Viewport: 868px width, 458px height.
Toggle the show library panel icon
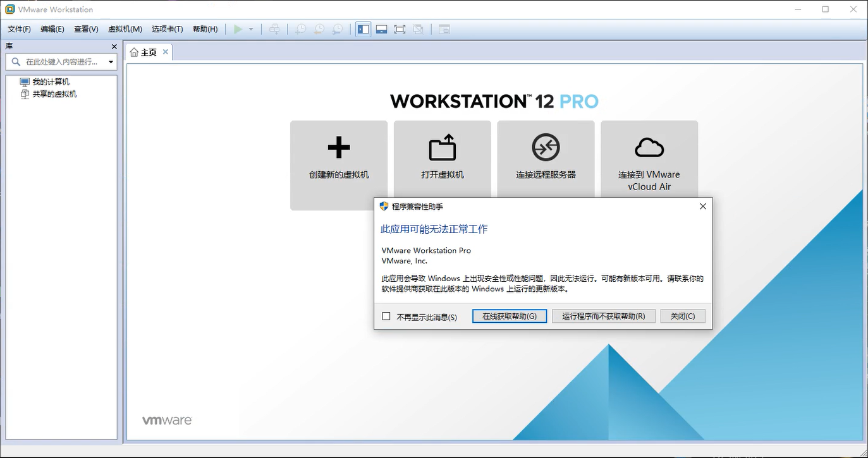click(363, 29)
